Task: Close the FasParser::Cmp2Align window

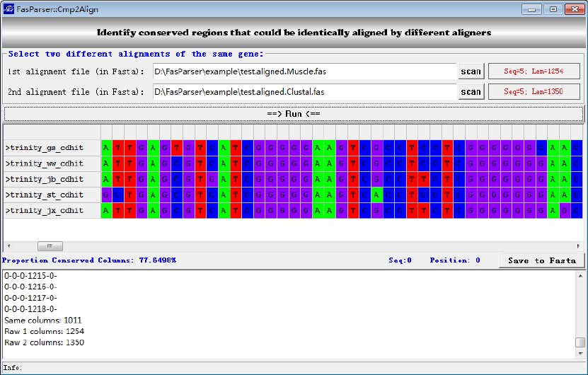Action: click(575, 9)
